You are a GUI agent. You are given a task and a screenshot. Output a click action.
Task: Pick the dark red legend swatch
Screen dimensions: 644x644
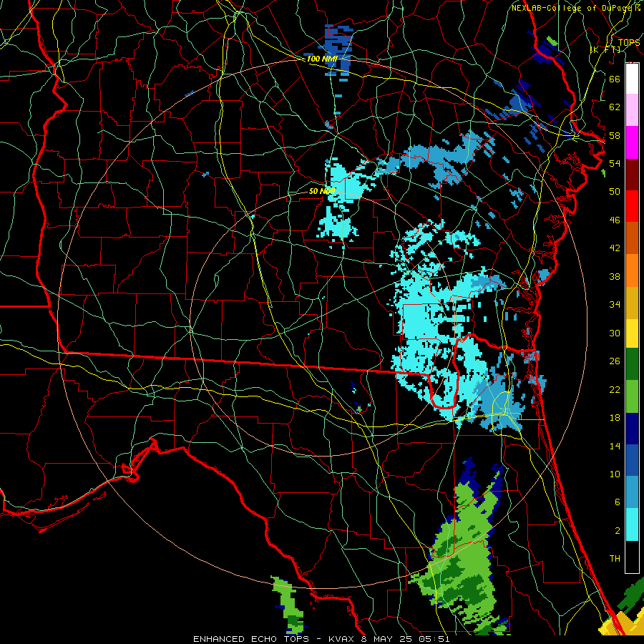click(632, 175)
